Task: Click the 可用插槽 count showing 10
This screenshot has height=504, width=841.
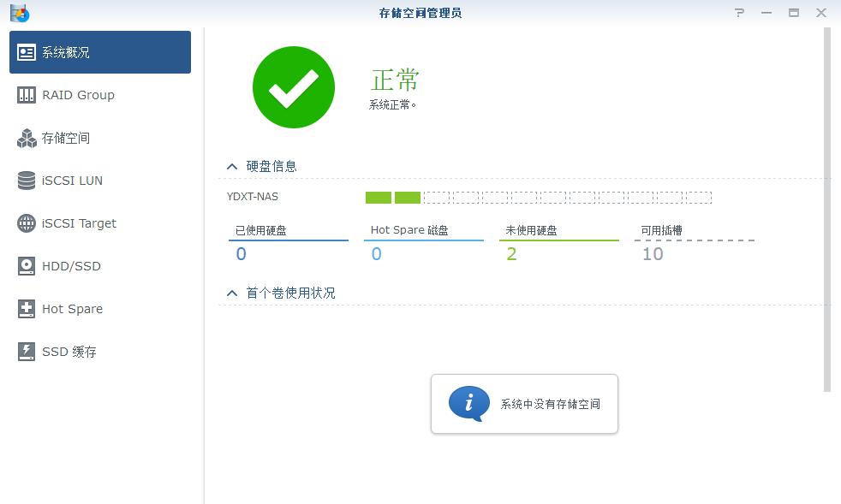Action: (653, 254)
